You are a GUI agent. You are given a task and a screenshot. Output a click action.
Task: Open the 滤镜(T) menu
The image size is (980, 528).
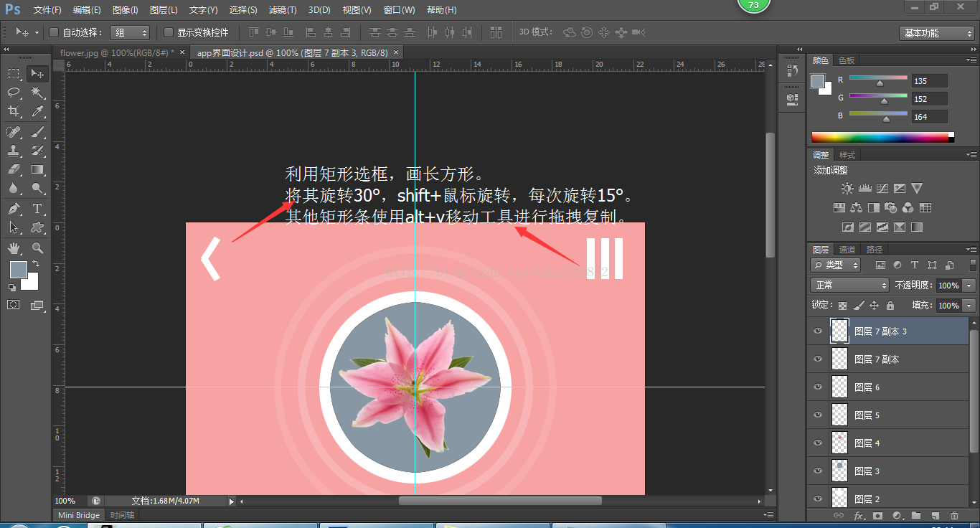[x=283, y=10]
